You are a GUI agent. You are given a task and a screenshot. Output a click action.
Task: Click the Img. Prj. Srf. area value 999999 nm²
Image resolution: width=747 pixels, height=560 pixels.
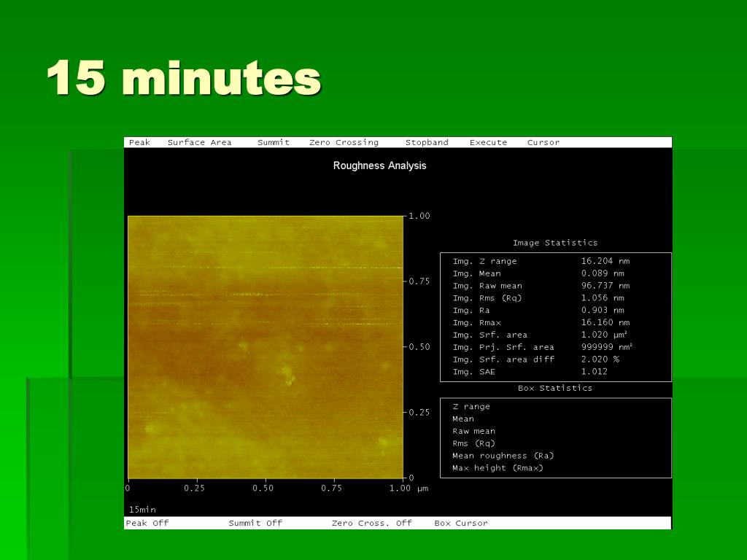[607, 347]
